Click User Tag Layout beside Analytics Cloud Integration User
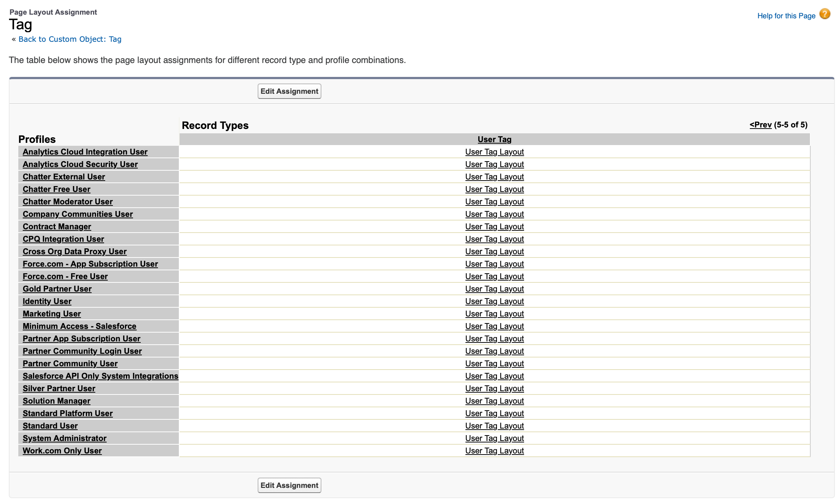This screenshot has width=840, height=504. [494, 152]
